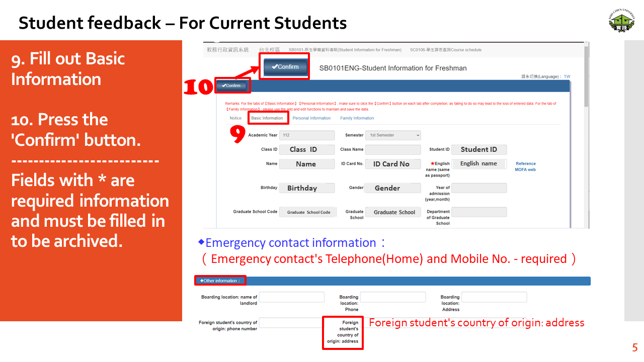
Task: Click the Academic Year field showing 112
Action: click(x=306, y=135)
